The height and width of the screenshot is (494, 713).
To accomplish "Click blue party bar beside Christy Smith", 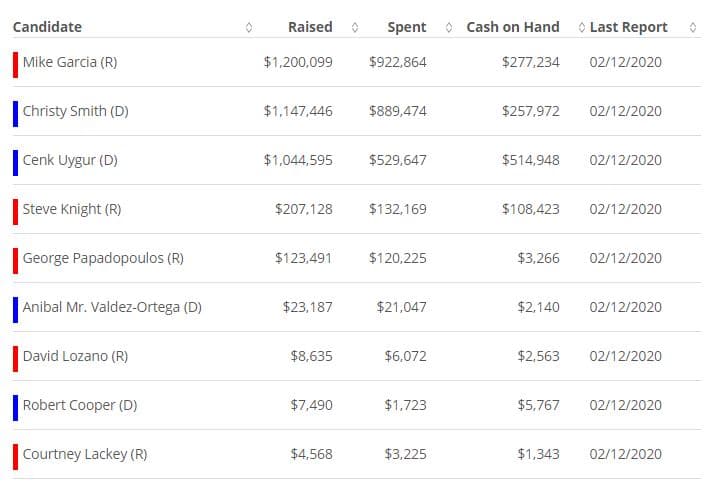I will coord(15,112).
